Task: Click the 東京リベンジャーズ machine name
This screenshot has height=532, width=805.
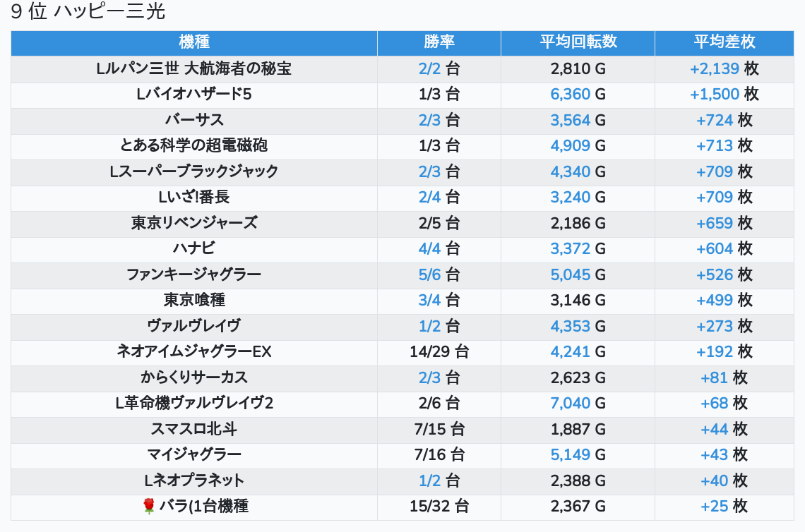Action: (x=194, y=223)
